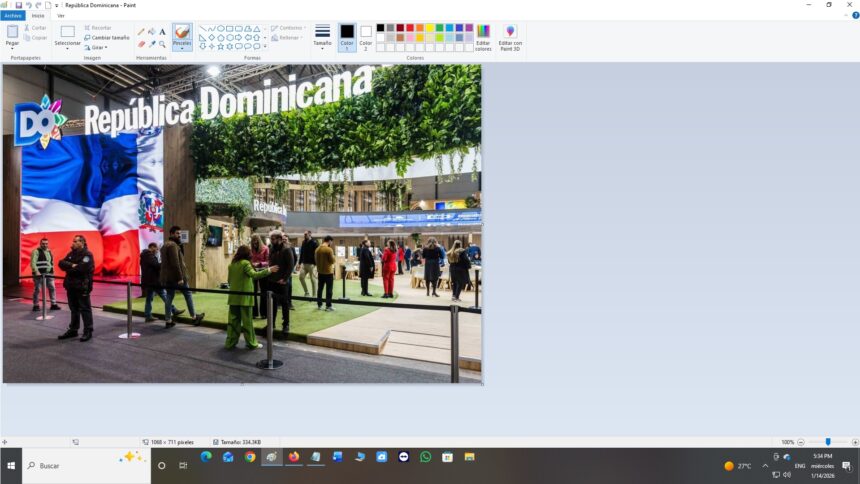Screen dimensions: 860x484
Task: Choose the right arrow shape
Action: click(239, 37)
